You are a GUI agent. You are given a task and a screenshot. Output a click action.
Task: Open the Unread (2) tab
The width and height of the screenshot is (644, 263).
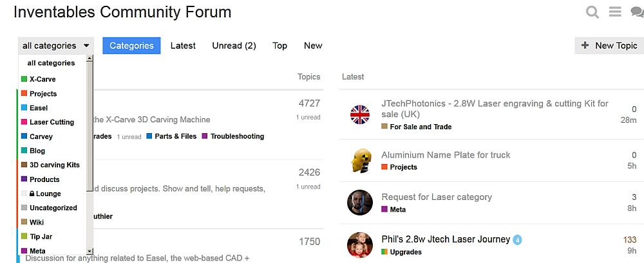point(234,46)
